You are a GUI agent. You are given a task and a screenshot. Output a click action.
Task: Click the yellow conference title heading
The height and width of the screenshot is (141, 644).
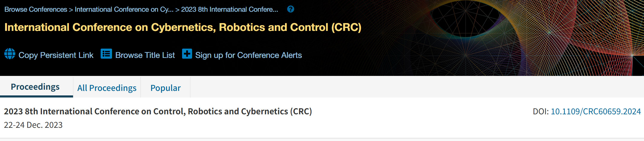(x=183, y=27)
